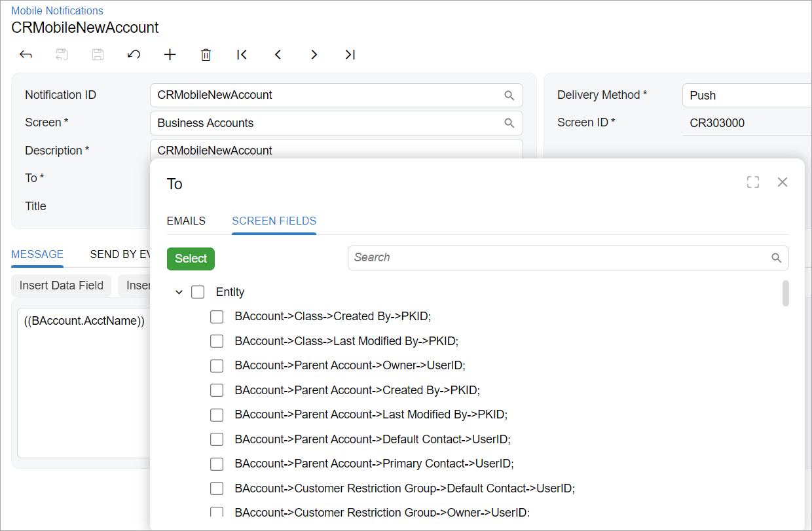The height and width of the screenshot is (531, 812).
Task: Click the delete trash can icon
Action: pos(206,55)
